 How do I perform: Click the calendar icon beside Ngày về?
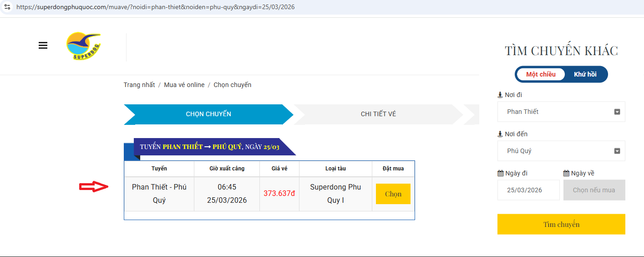pos(566,173)
